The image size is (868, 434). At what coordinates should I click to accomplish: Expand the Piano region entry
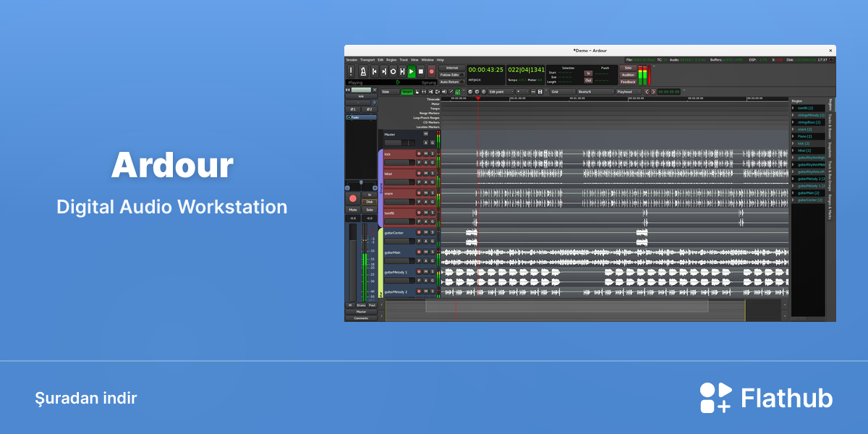tap(793, 136)
